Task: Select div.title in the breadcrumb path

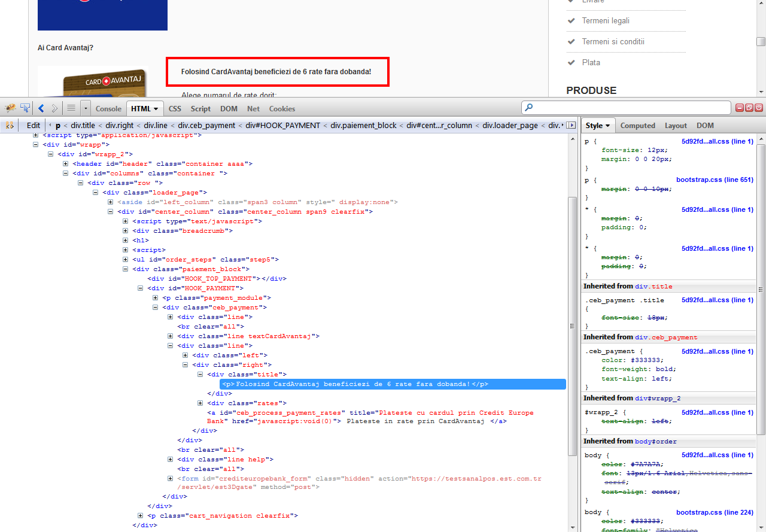Action: (83, 125)
